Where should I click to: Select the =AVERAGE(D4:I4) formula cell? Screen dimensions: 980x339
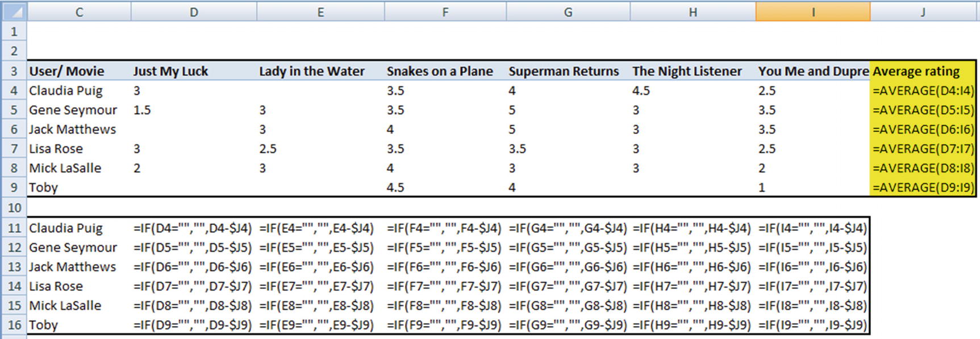tap(923, 91)
